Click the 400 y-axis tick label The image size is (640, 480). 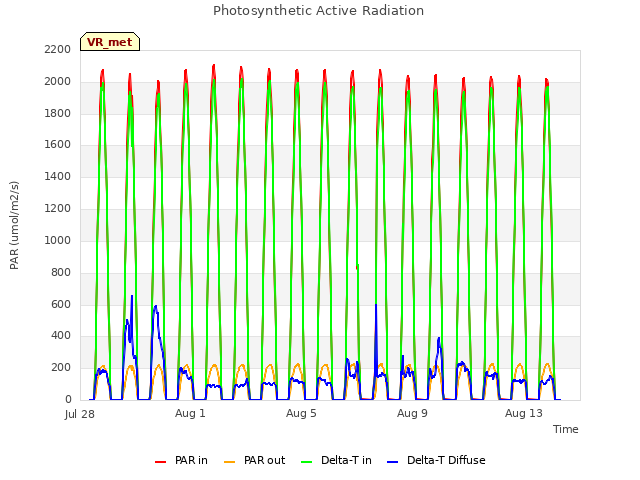[61, 336]
